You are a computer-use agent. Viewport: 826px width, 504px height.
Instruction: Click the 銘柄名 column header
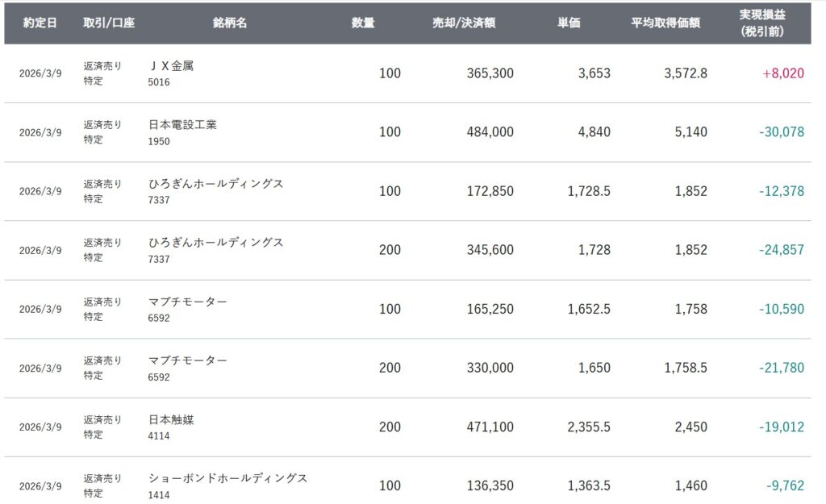tap(232, 23)
